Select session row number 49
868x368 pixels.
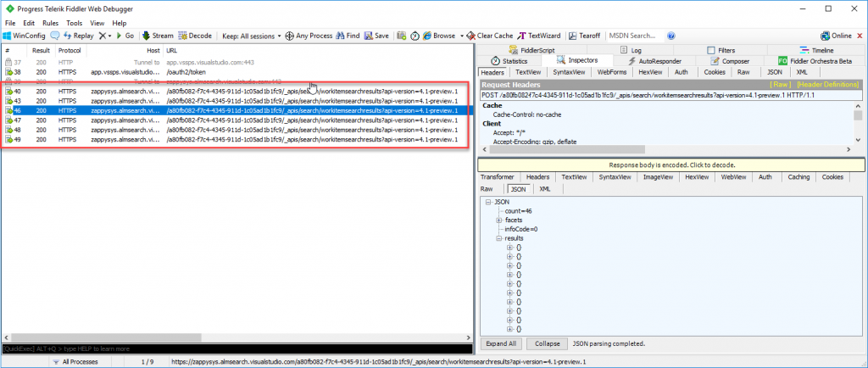(x=236, y=139)
